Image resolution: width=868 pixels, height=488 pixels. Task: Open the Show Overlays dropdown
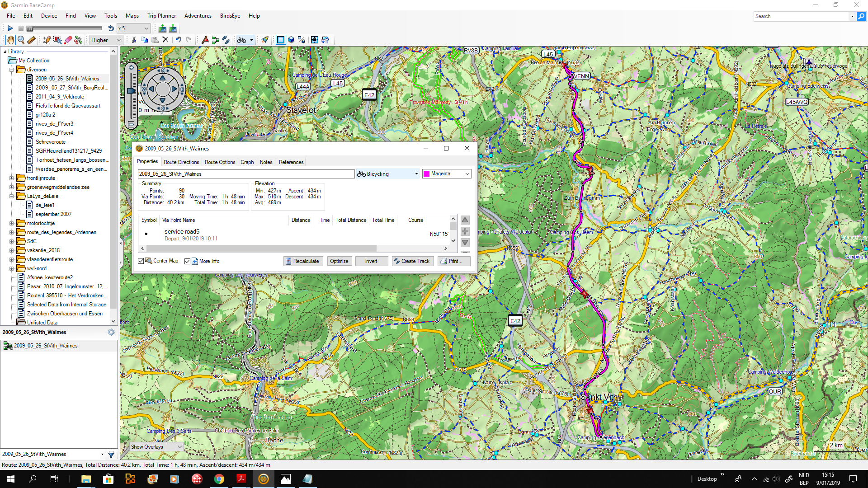pos(156,447)
